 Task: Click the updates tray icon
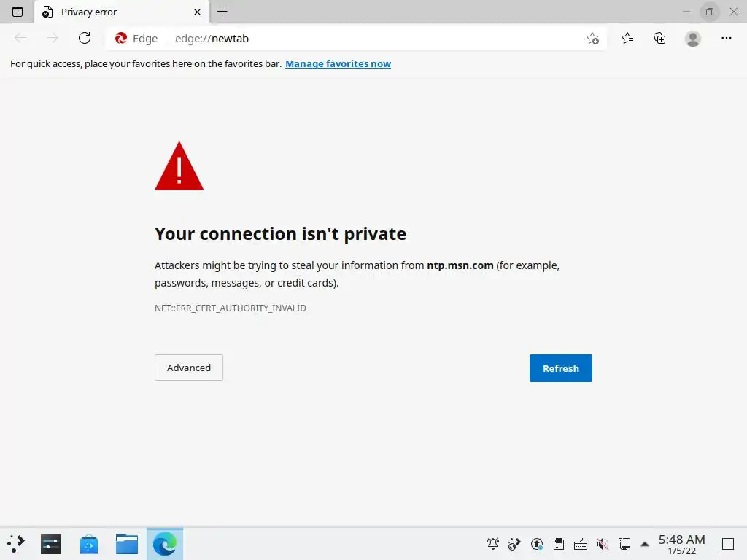coord(537,544)
